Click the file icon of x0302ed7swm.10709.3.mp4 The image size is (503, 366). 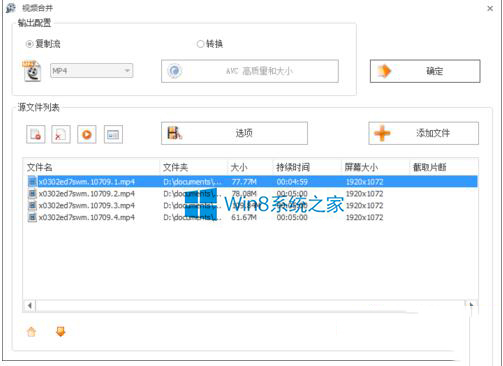(x=32, y=205)
